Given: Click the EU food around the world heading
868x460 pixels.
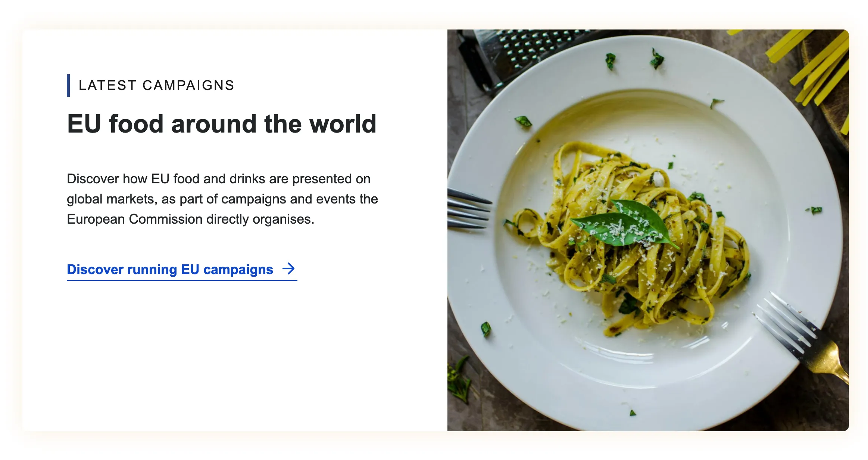Looking at the screenshot, I should pos(222,124).
